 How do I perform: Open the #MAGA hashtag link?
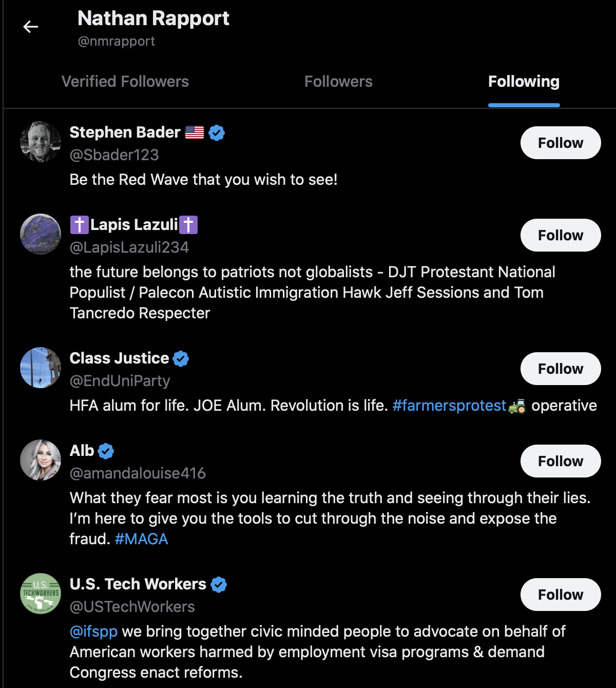(x=141, y=539)
